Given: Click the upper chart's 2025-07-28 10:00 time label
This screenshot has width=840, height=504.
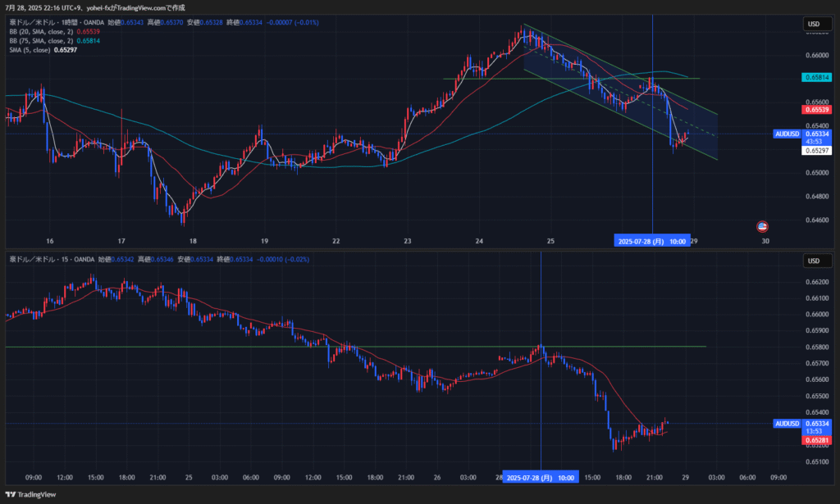Looking at the screenshot, I should [x=652, y=242].
